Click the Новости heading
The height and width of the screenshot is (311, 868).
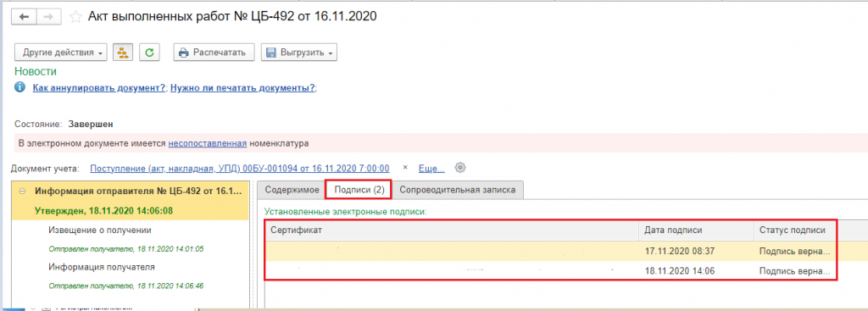[36, 71]
